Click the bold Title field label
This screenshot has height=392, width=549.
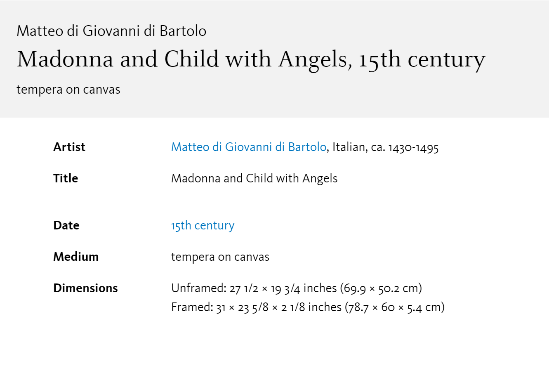pyautogui.click(x=66, y=178)
